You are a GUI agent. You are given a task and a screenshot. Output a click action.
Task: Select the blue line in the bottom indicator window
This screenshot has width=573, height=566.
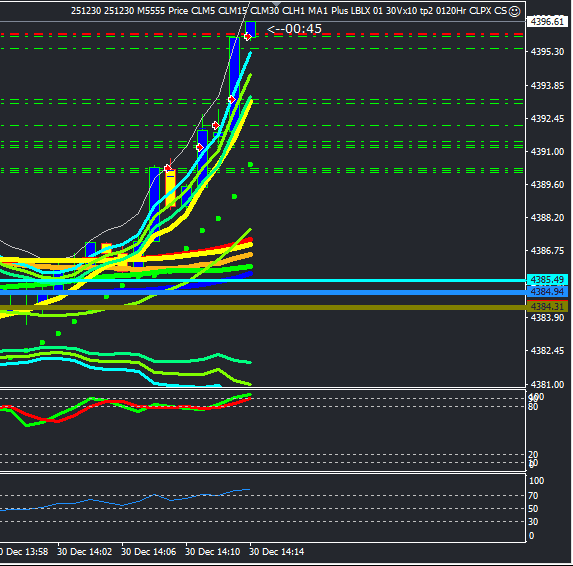tap(124, 504)
